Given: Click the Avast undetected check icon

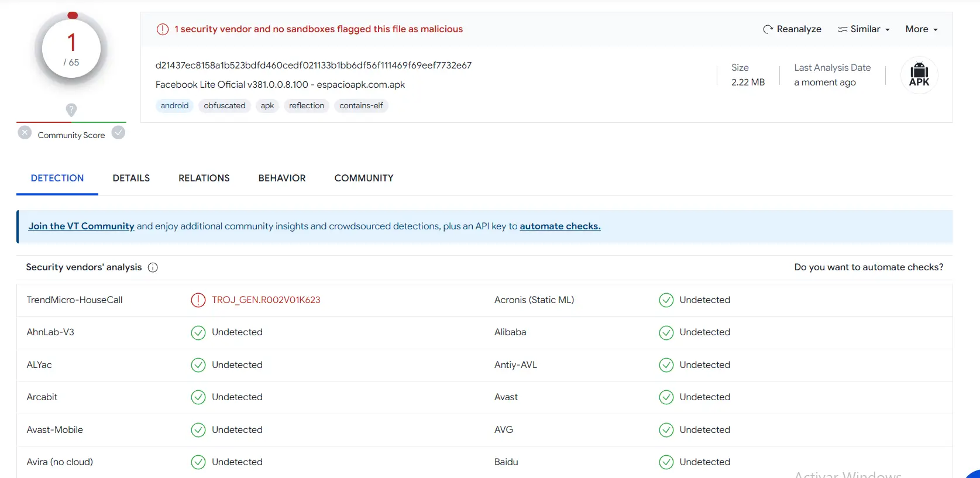Looking at the screenshot, I should (666, 397).
